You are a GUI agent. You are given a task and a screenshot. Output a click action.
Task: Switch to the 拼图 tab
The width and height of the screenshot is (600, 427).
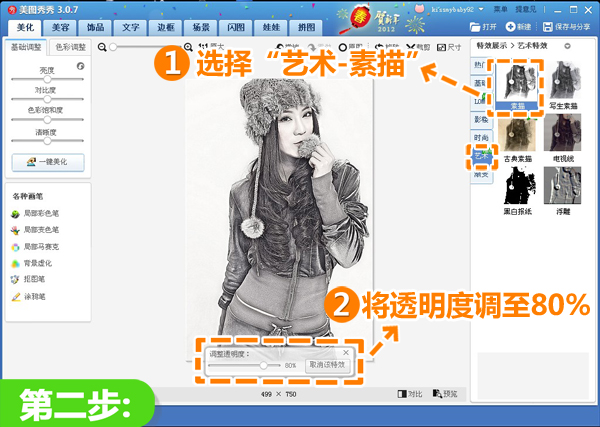(307, 28)
